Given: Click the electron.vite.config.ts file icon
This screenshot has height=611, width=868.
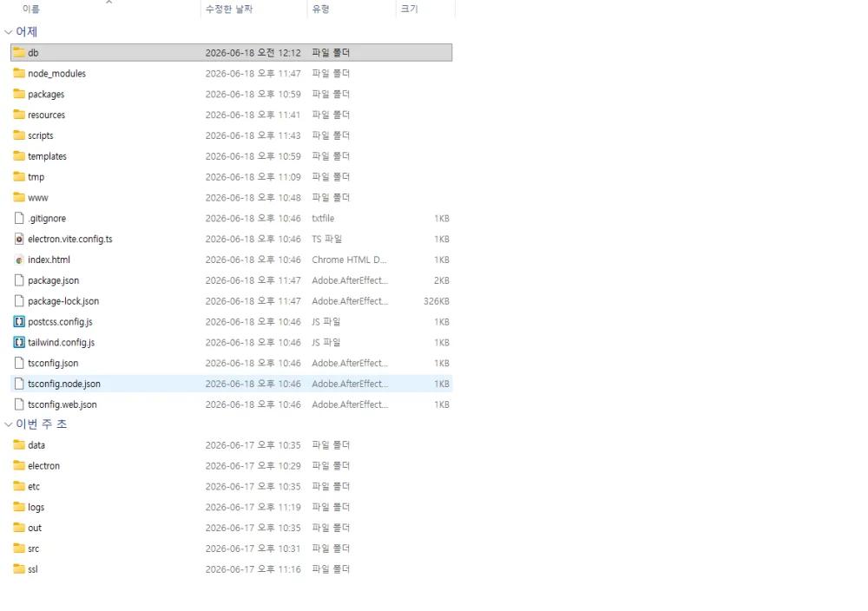Looking at the screenshot, I should (19, 239).
